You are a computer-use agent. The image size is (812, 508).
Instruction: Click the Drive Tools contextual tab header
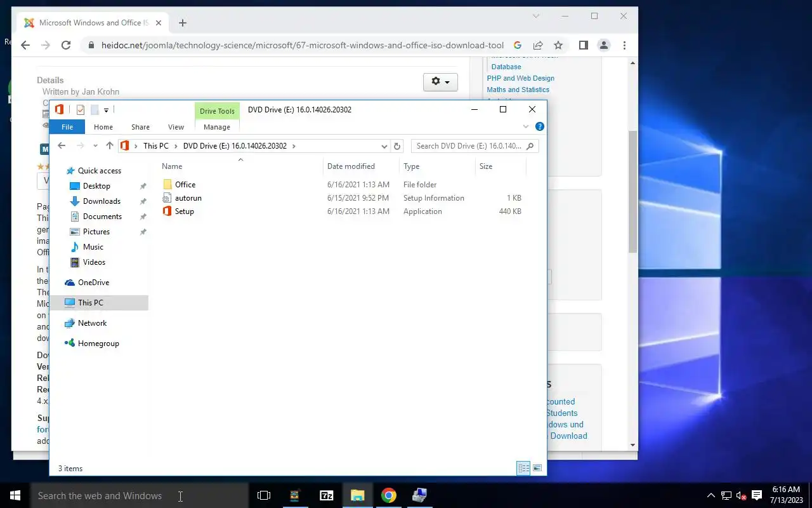217,111
